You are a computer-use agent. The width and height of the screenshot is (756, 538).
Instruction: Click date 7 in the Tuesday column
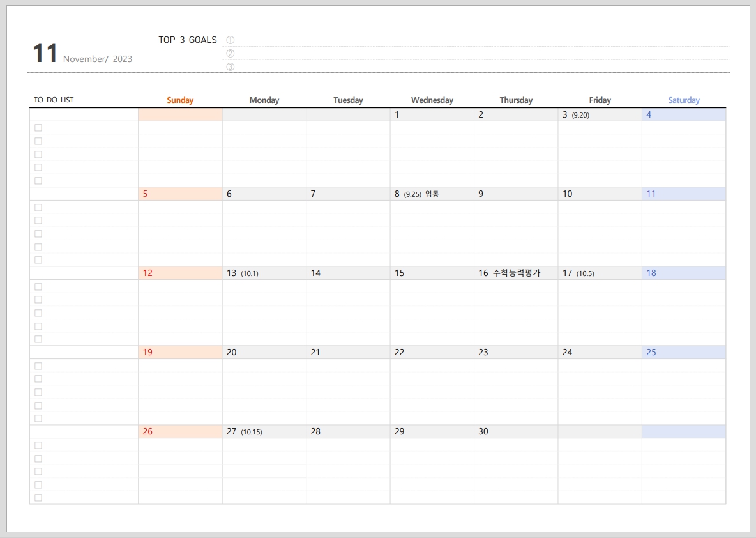coord(348,194)
